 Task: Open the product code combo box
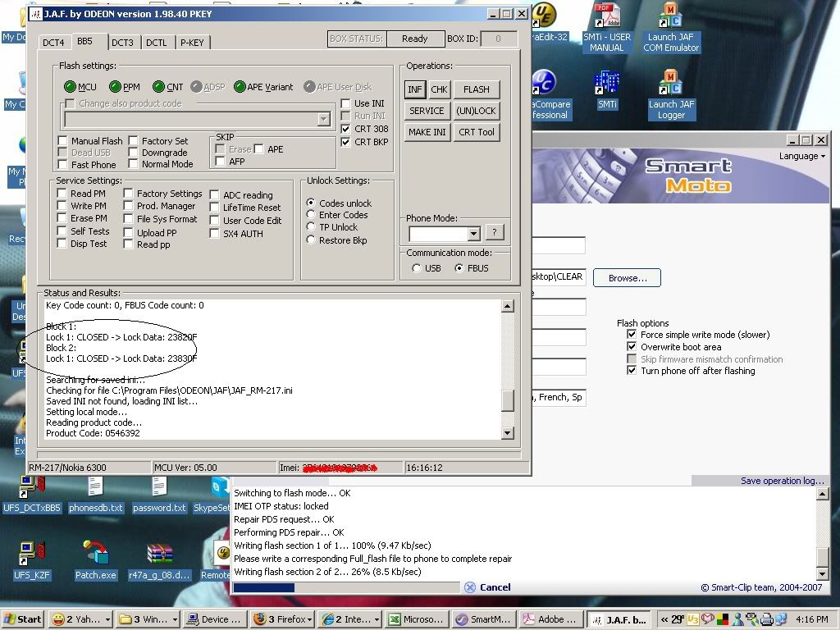tap(323, 119)
